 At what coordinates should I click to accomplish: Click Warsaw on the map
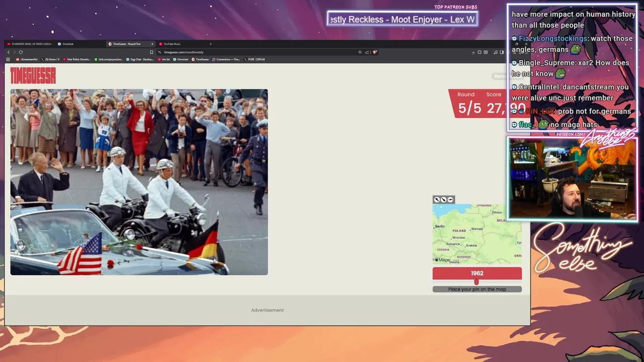477,229
